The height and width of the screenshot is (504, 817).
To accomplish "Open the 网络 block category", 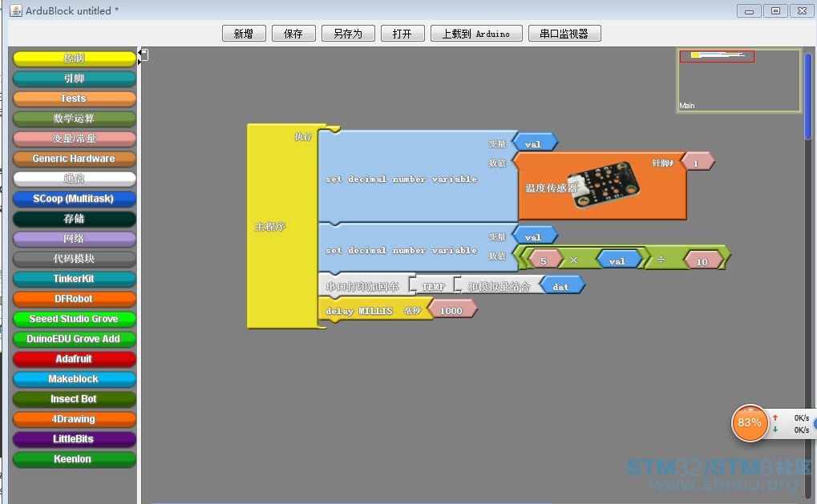I will pos(74,239).
